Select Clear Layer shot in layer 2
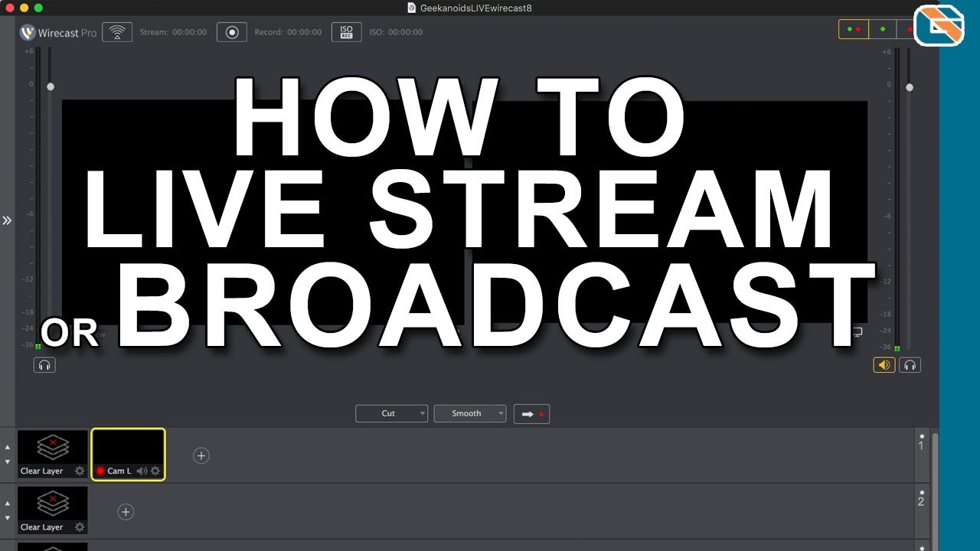Image resolution: width=980 pixels, height=551 pixels. coord(53,510)
